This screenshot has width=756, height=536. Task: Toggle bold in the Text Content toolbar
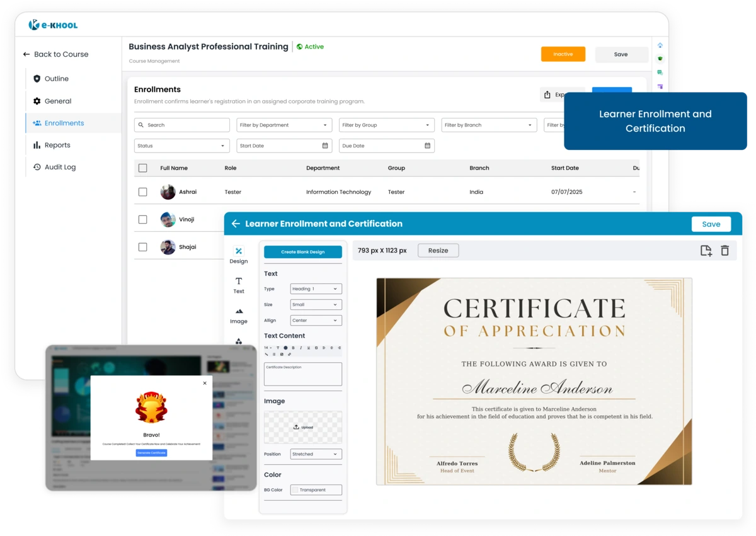[x=293, y=348]
